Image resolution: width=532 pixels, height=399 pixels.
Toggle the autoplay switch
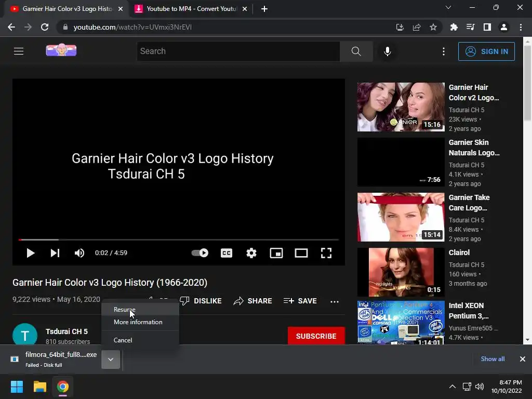click(200, 253)
